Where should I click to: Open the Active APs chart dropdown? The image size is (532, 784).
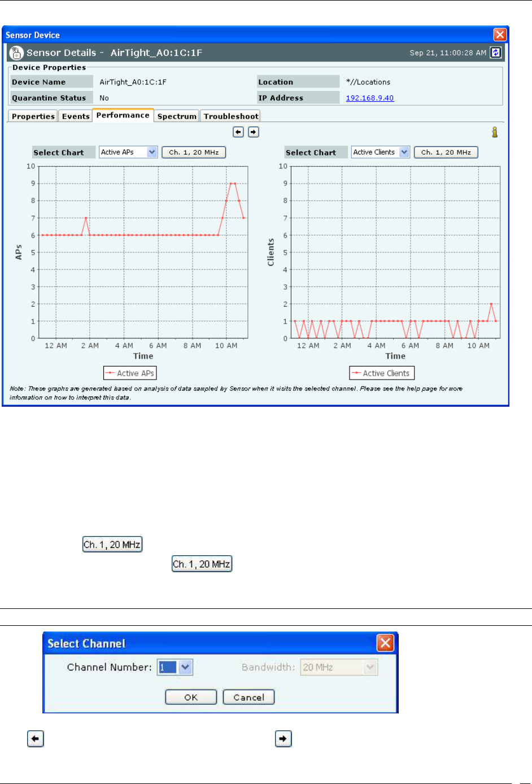point(128,152)
